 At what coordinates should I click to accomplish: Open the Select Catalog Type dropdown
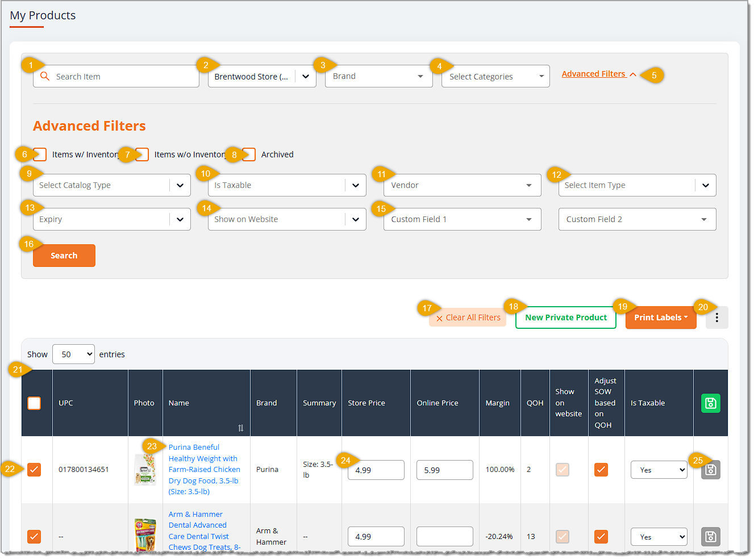112,185
